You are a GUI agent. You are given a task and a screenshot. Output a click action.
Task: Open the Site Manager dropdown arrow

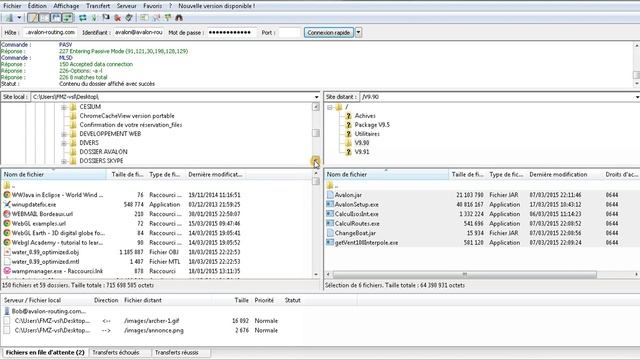click(x=19, y=18)
